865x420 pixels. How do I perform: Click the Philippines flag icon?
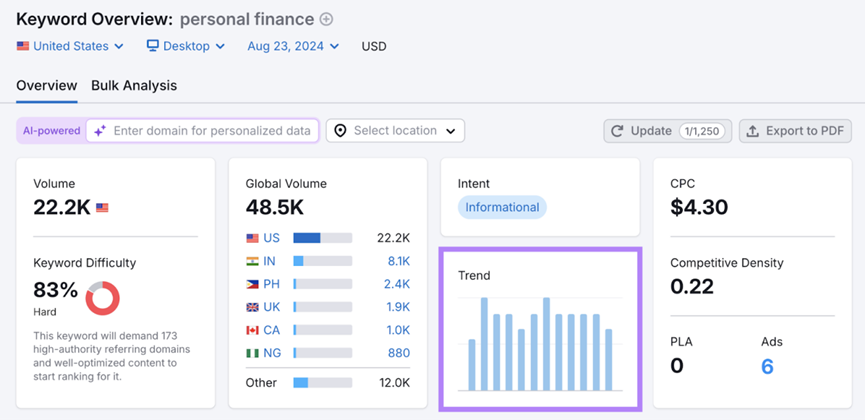tap(252, 284)
